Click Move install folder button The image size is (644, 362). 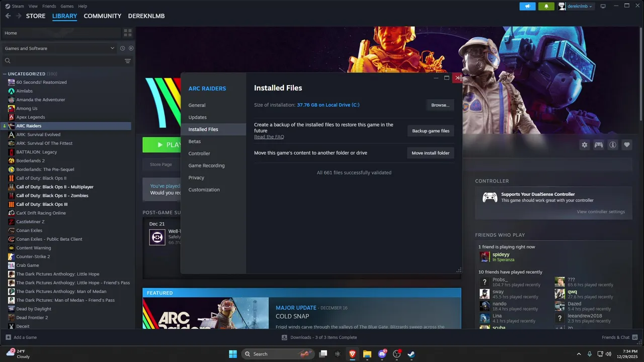click(431, 153)
